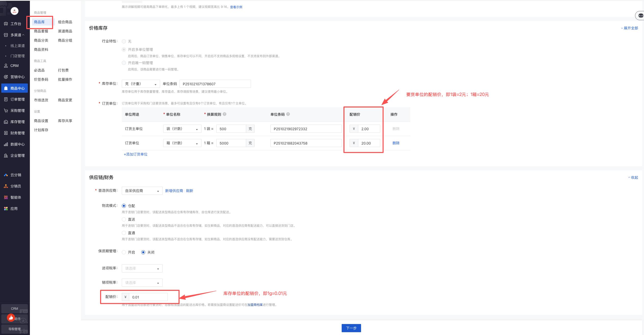Click the 采购管理 cart icon

[6, 111]
